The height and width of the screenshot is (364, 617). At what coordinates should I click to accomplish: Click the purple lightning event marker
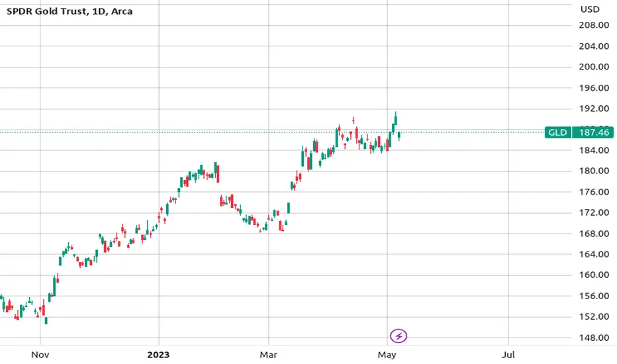[x=399, y=336]
